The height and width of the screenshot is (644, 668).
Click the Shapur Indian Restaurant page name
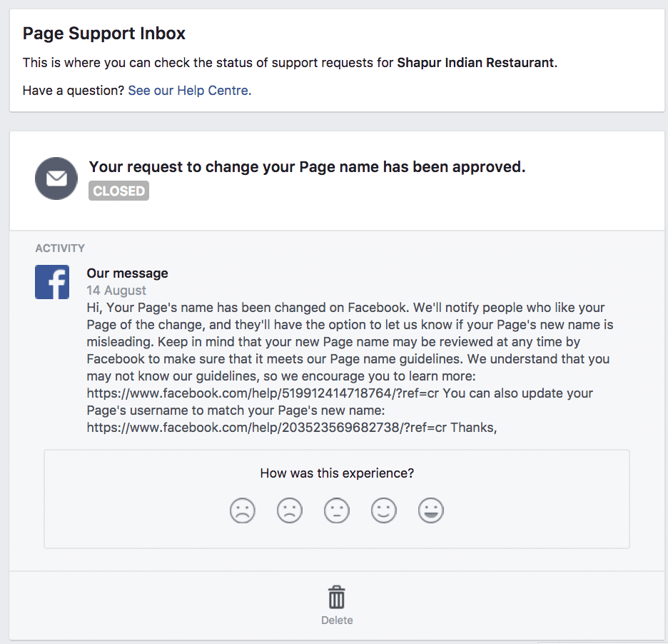coord(475,63)
